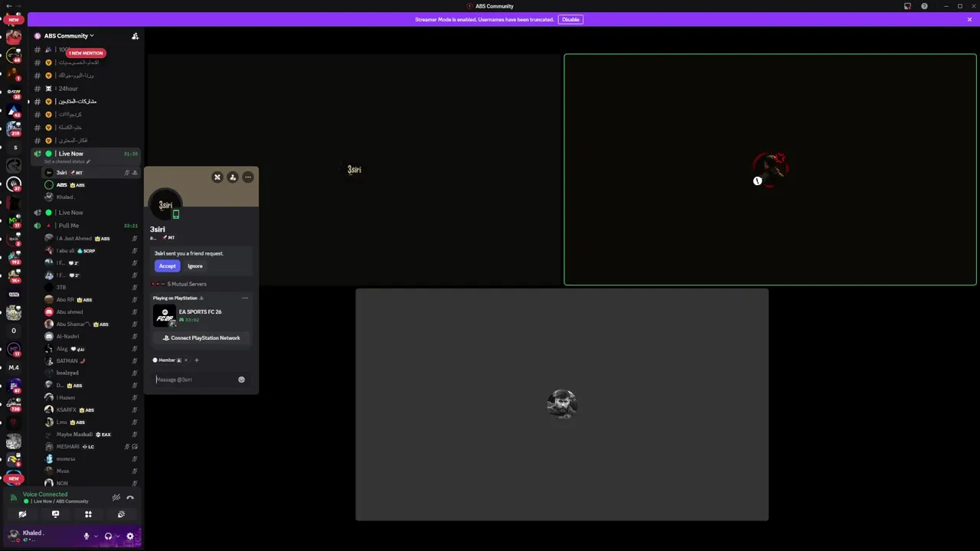Image resolution: width=980 pixels, height=551 pixels.
Task: Select Al-Nashri voice member
Action: (90, 337)
